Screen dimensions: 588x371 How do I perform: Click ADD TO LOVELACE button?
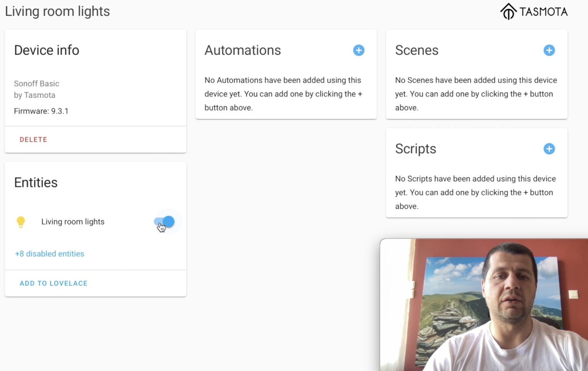(54, 283)
